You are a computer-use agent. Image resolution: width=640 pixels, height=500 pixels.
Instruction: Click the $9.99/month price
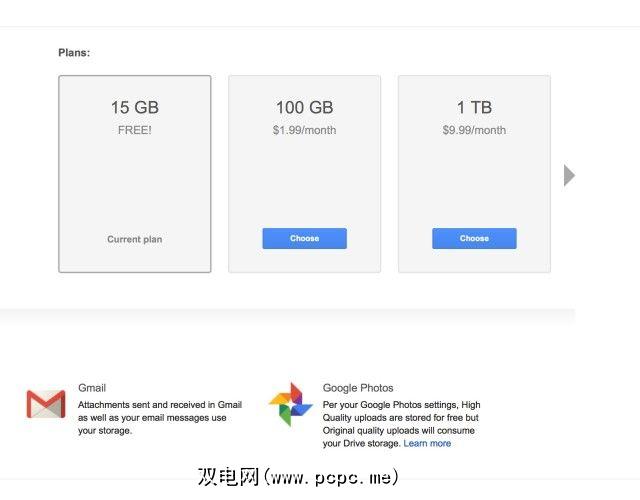click(x=474, y=130)
